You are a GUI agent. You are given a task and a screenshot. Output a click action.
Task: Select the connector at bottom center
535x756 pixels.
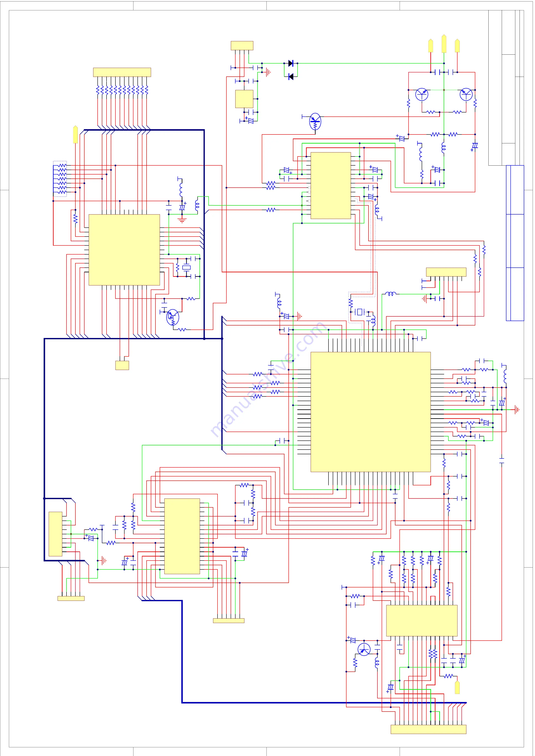pos(229,621)
